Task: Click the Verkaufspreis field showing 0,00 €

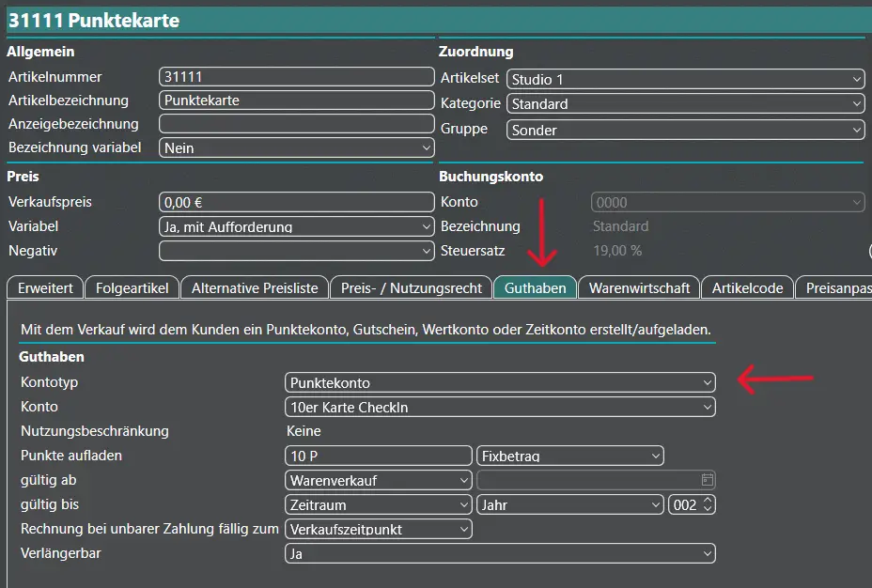Action: 296,202
